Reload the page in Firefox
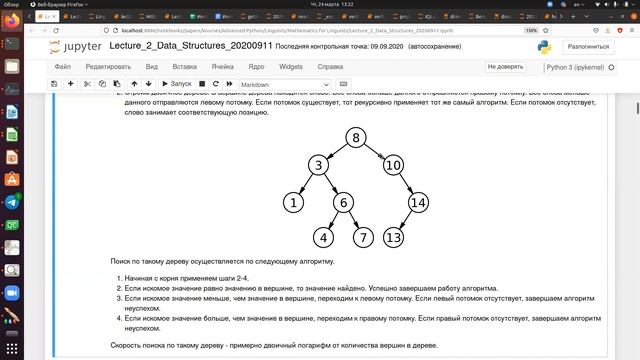640x360 pixels. click(56, 31)
